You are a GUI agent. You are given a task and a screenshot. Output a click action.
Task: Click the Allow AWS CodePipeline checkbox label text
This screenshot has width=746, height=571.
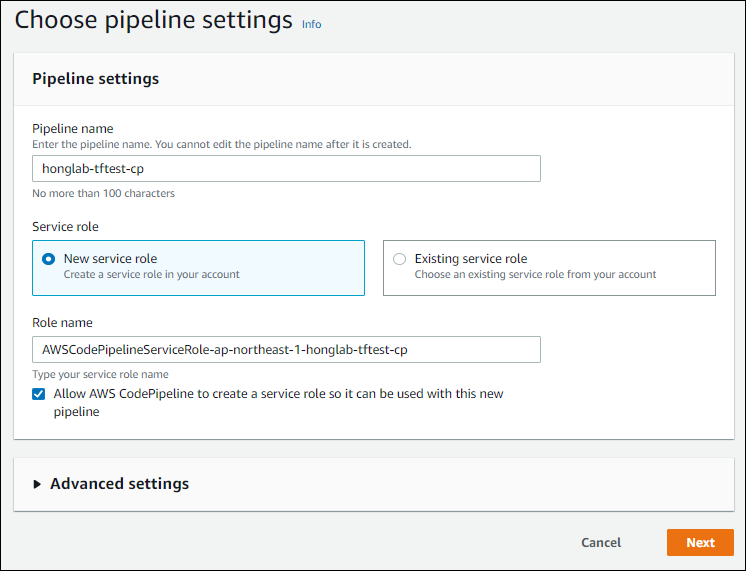(278, 394)
